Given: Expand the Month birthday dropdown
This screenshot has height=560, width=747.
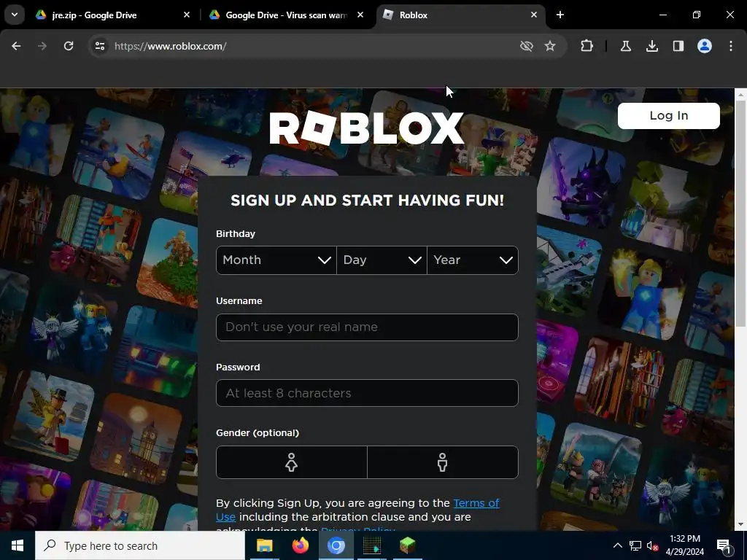Looking at the screenshot, I should point(276,260).
